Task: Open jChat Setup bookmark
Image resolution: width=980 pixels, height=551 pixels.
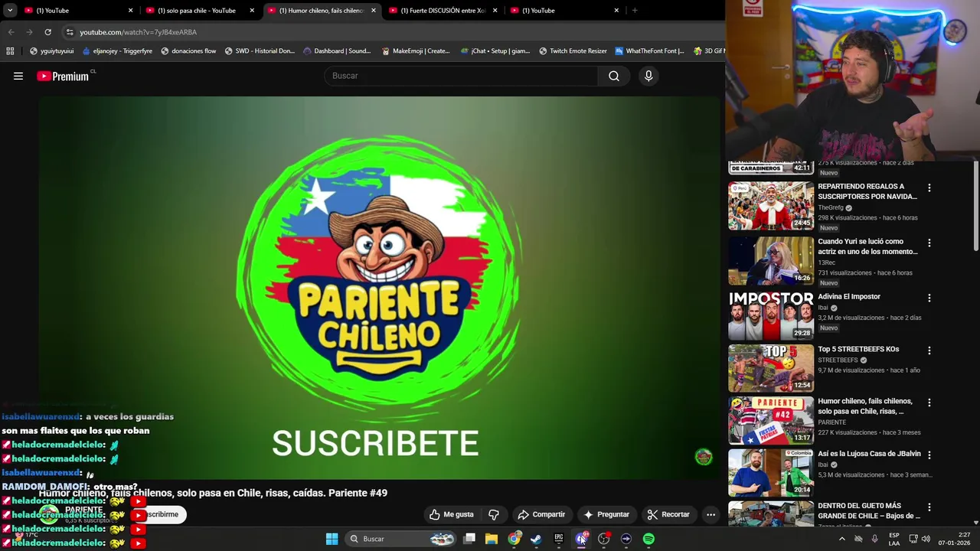Action: [495, 51]
